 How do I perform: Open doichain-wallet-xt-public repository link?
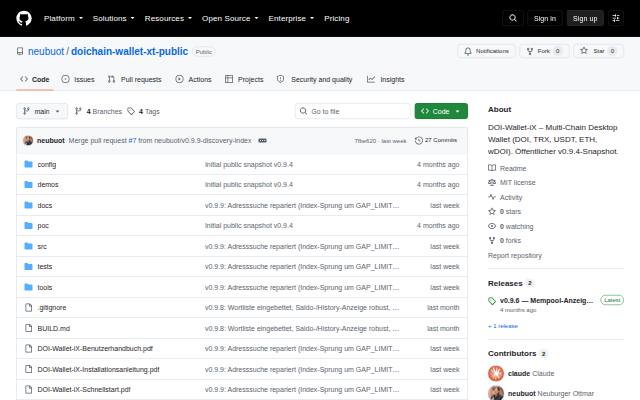129,51
